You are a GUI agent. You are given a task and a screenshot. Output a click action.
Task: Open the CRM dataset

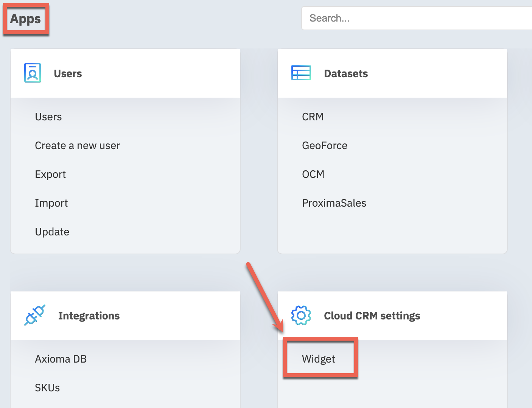[313, 117]
